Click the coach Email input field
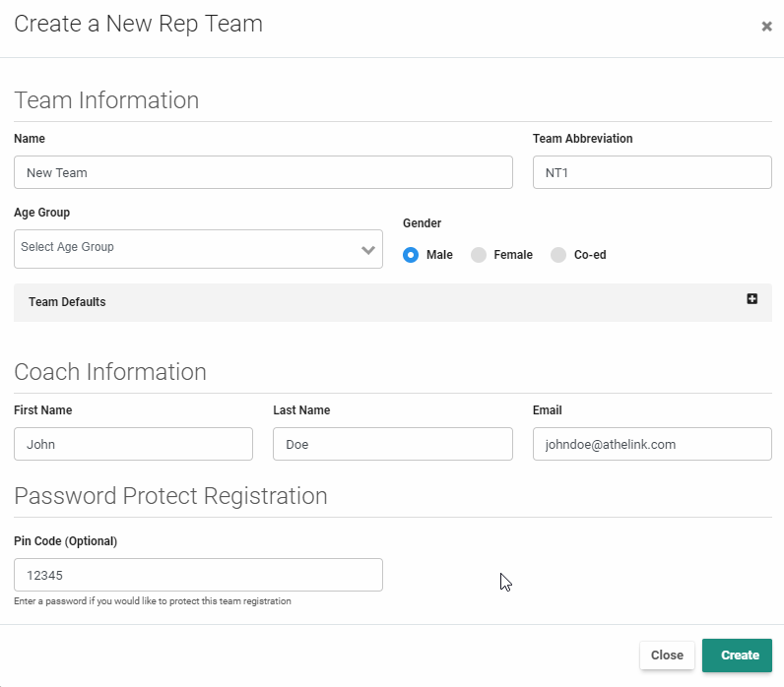Screen dimensions: 784x687 651,444
